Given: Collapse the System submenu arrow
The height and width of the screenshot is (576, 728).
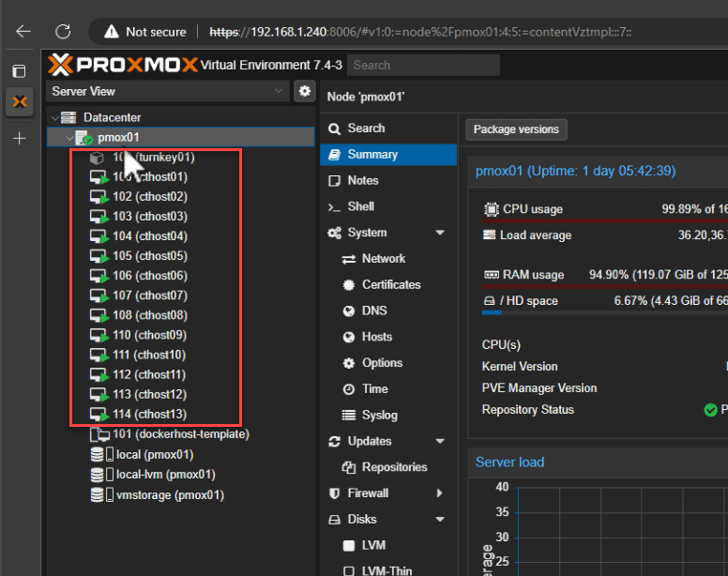Looking at the screenshot, I should click(x=440, y=233).
